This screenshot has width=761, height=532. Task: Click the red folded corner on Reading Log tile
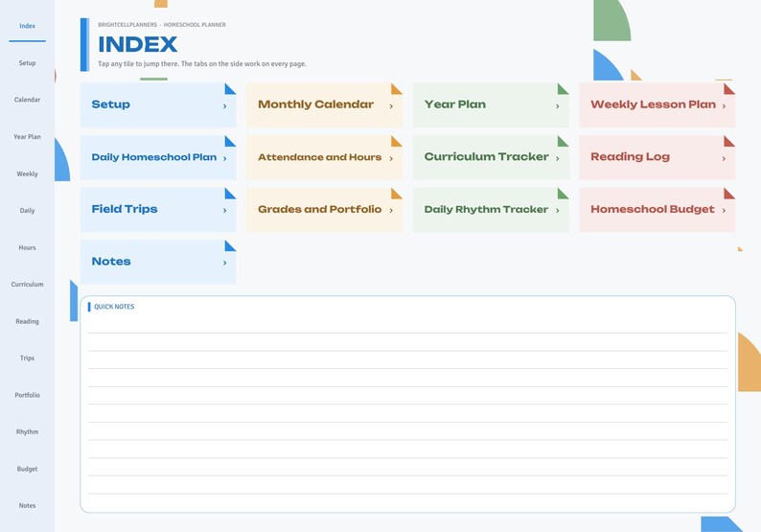[729, 141]
